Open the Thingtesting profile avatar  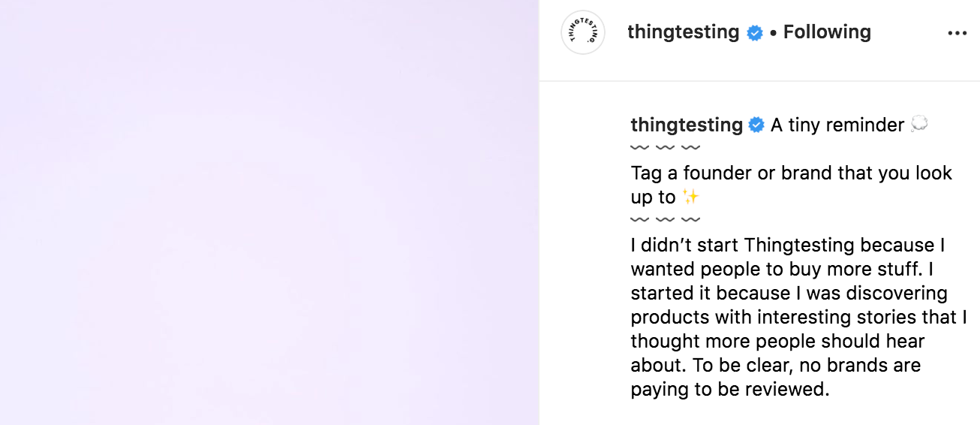tap(583, 33)
